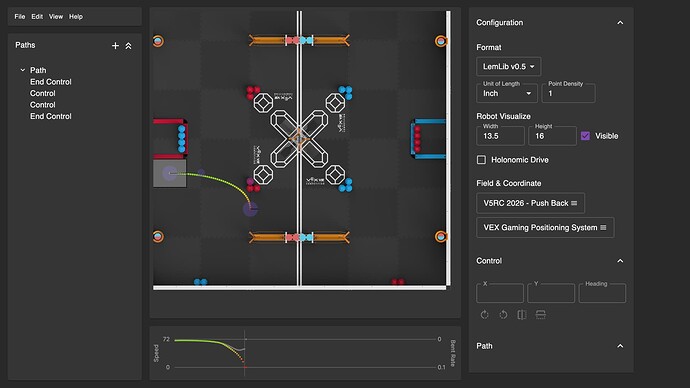Open the LemLib v0.5 format dropdown
The width and height of the screenshot is (690, 388).
(509, 67)
